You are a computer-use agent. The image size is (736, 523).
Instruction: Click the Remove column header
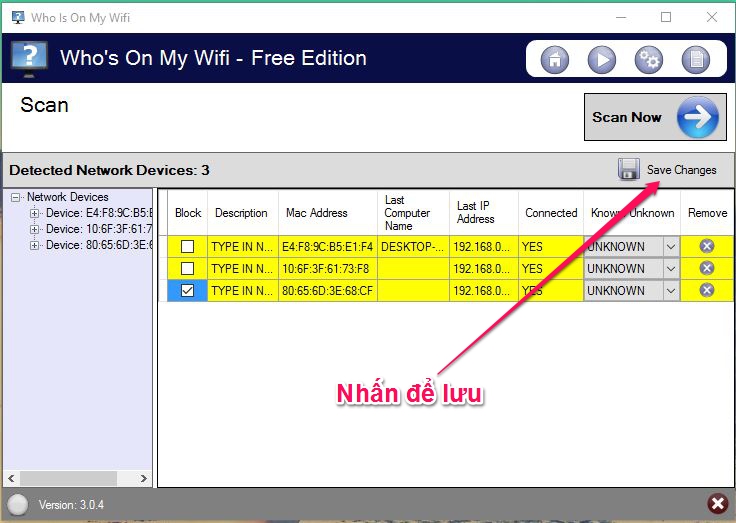point(707,213)
